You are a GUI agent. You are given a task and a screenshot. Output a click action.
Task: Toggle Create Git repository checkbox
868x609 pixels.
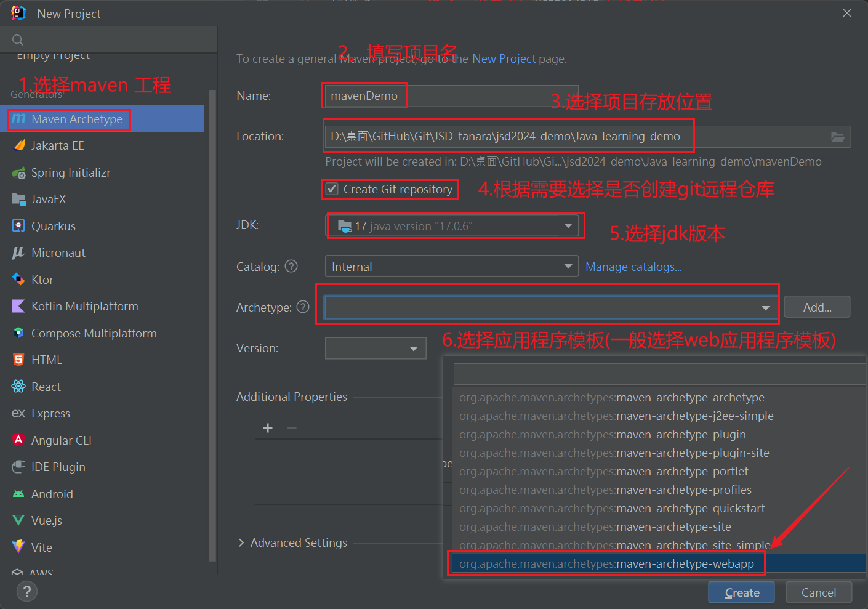point(332,189)
